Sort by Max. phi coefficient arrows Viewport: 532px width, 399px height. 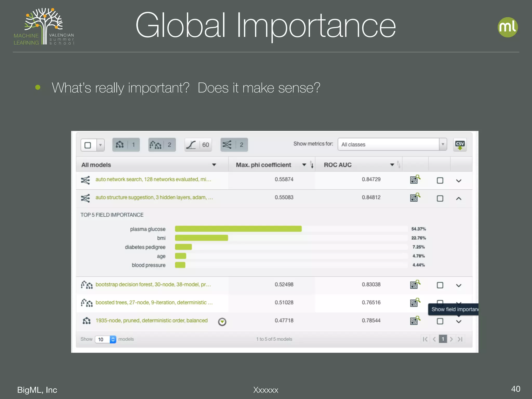pos(311,165)
